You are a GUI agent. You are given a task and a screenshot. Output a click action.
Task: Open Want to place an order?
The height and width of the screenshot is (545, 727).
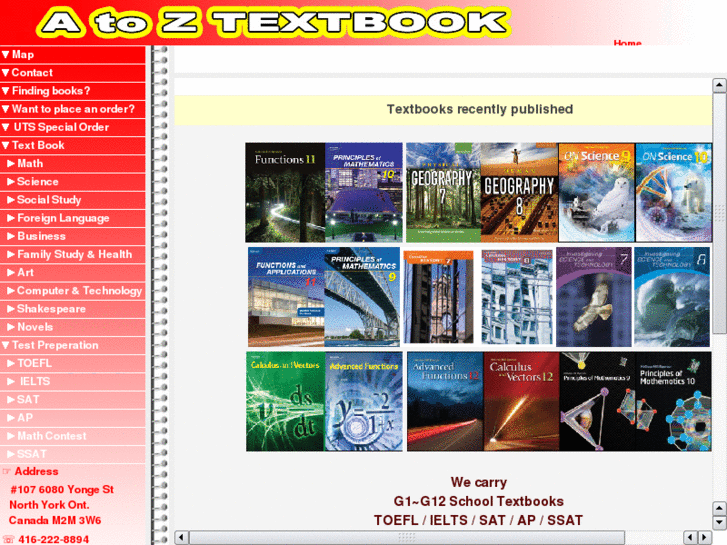[x=73, y=109]
